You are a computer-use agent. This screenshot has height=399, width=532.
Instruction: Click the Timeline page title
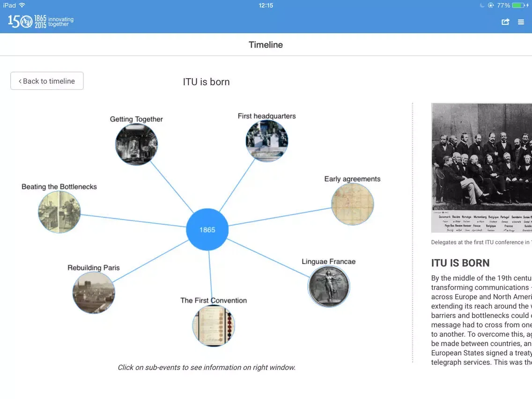pos(266,45)
